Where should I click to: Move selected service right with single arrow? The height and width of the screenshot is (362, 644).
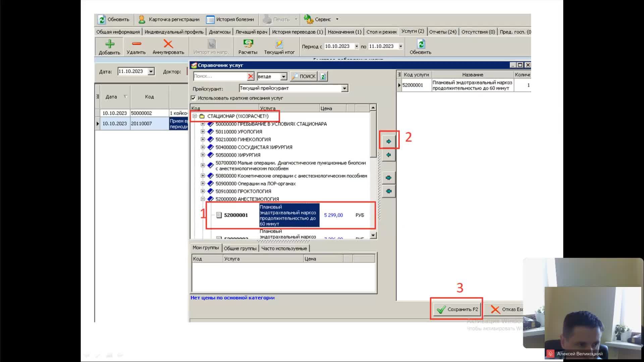pyautogui.click(x=388, y=141)
